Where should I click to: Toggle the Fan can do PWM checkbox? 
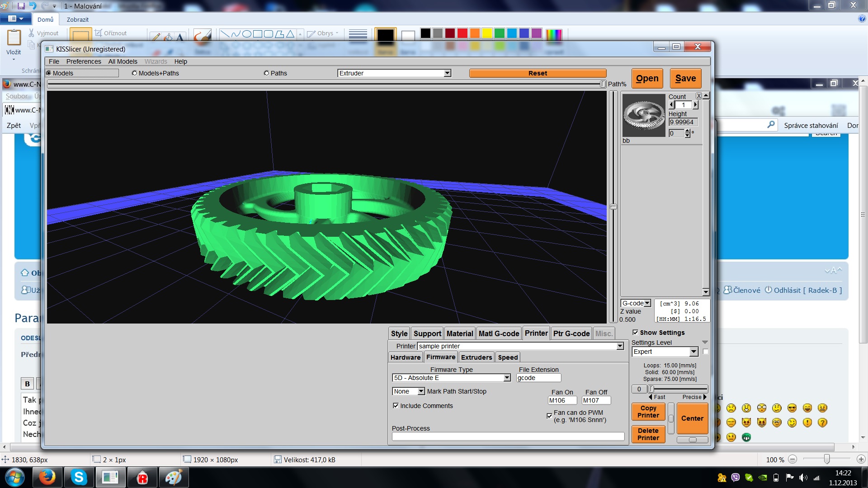tap(549, 416)
